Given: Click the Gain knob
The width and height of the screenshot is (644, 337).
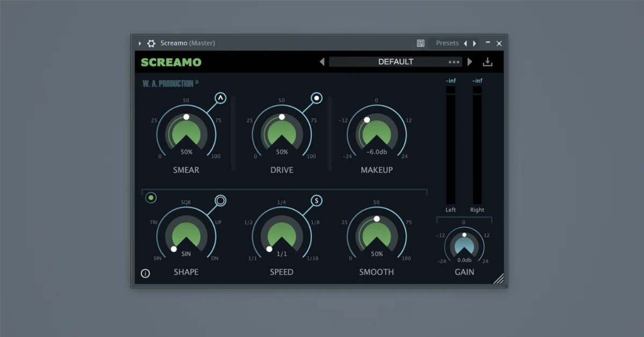Looking at the screenshot, I should pos(464,246).
